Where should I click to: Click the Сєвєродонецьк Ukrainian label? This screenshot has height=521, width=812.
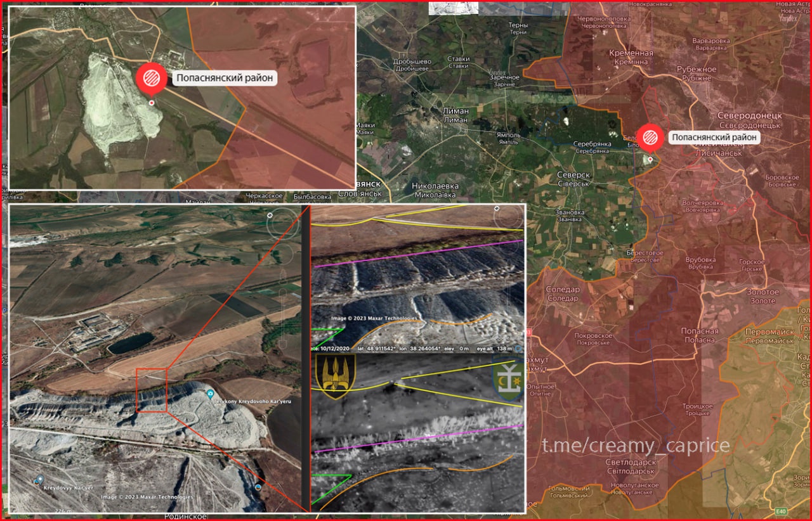pyautogui.click(x=749, y=125)
